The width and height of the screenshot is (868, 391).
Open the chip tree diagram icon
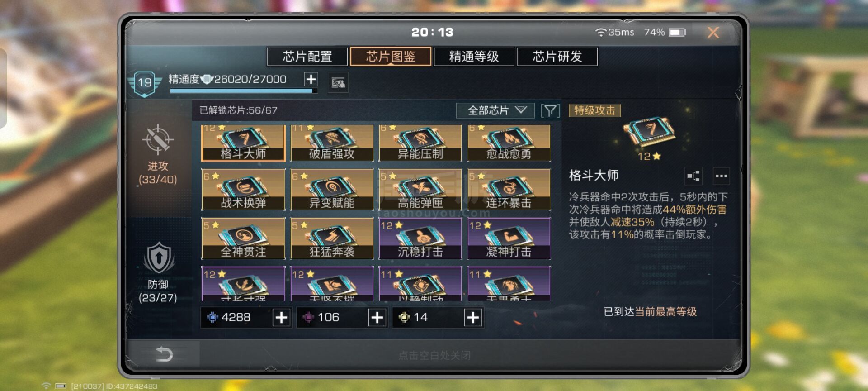(x=693, y=176)
